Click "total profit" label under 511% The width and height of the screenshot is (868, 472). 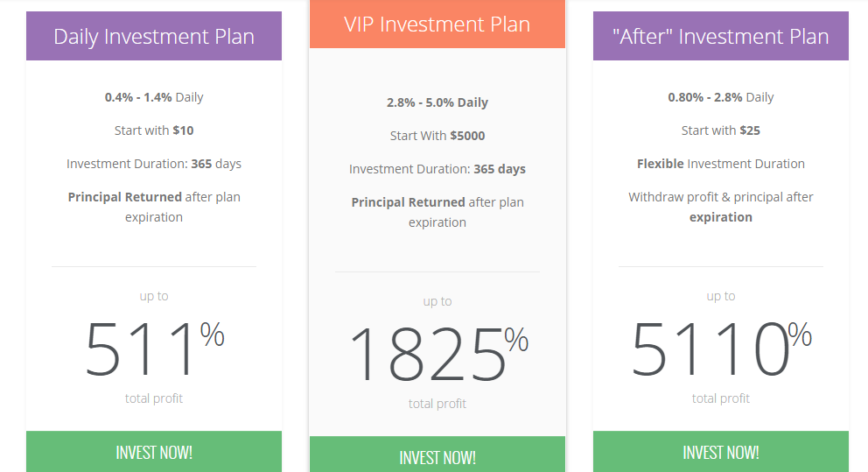[x=154, y=398]
